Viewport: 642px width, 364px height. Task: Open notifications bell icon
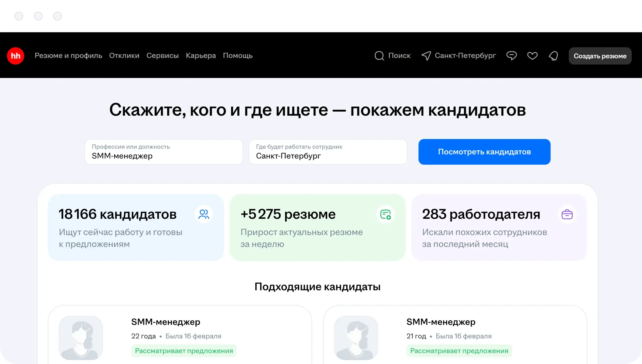pyautogui.click(x=553, y=56)
